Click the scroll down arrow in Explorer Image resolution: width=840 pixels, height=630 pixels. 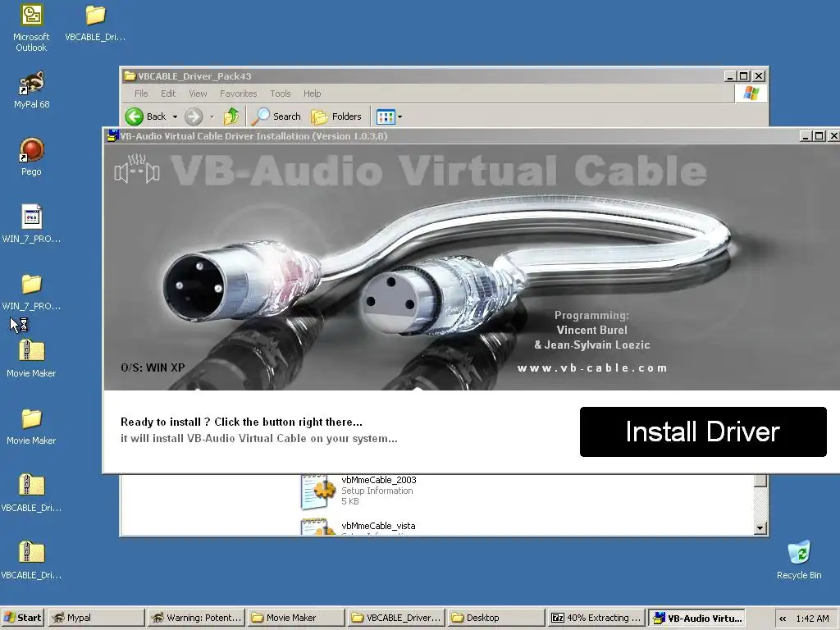click(x=760, y=528)
